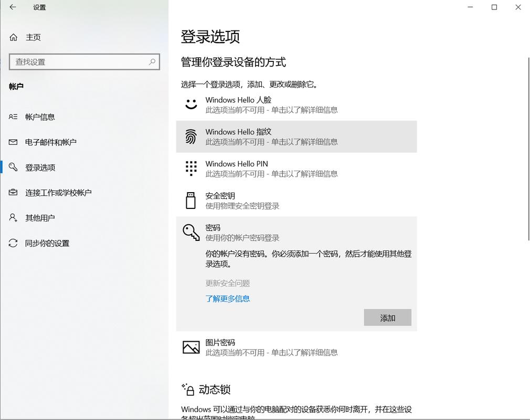530x420 pixels.
Task: Click the 安全密钥 USB key icon
Action: [x=191, y=200]
